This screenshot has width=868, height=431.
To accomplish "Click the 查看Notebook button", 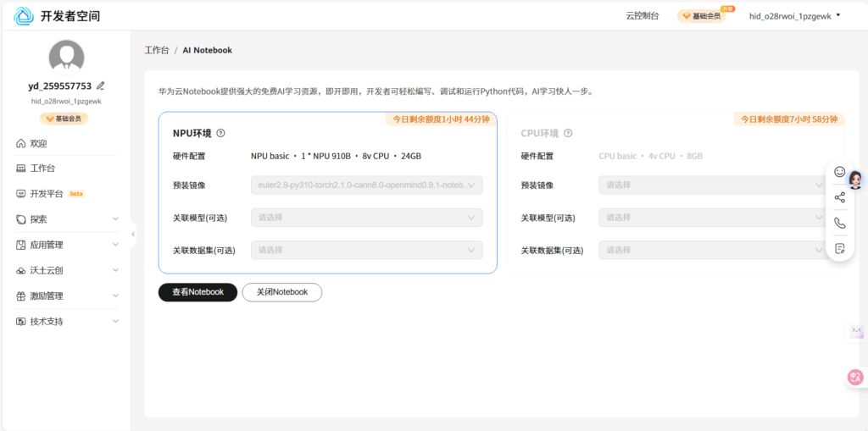I will [x=198, y=292].
